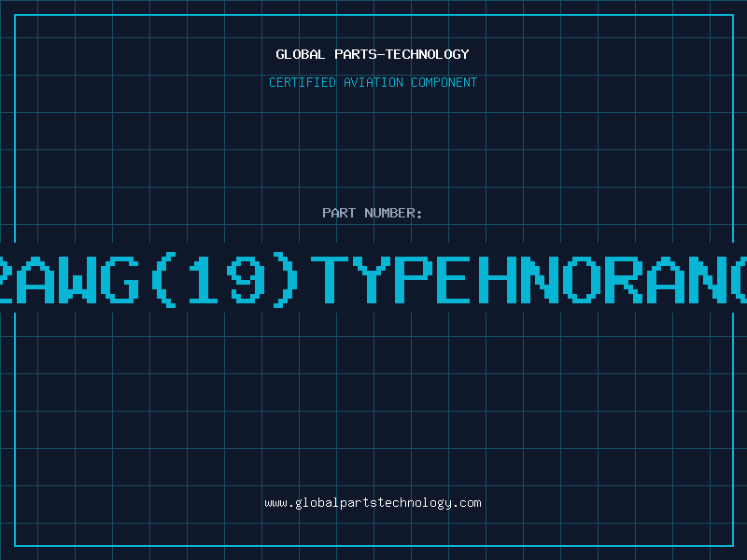Select the CERTIFIED AVIATION COMPONENT subtitle

[x=373, y=82]
